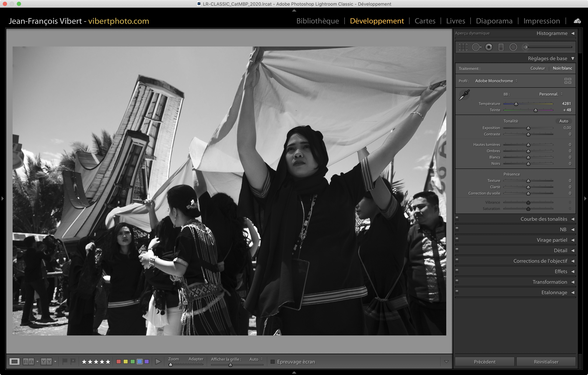Open the Adobe Monochrome profile dropdown

(496, 81)
